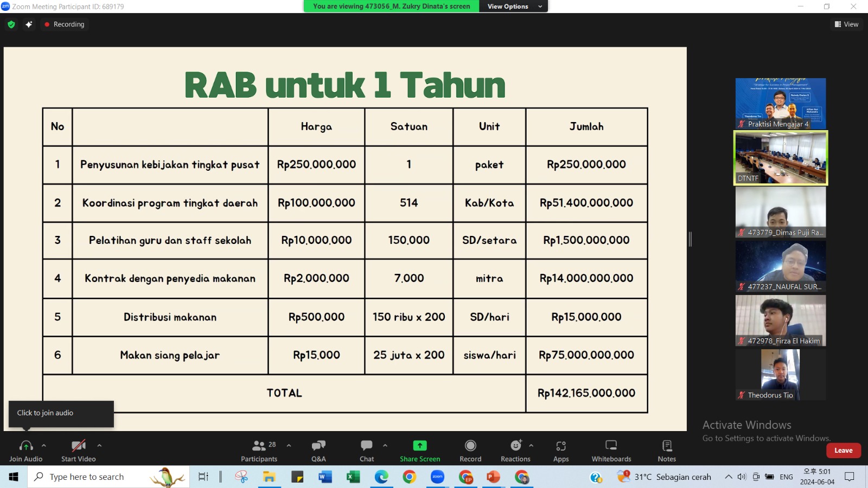
Task: Open the Chat panel
Action: click(x=367, y=450)
